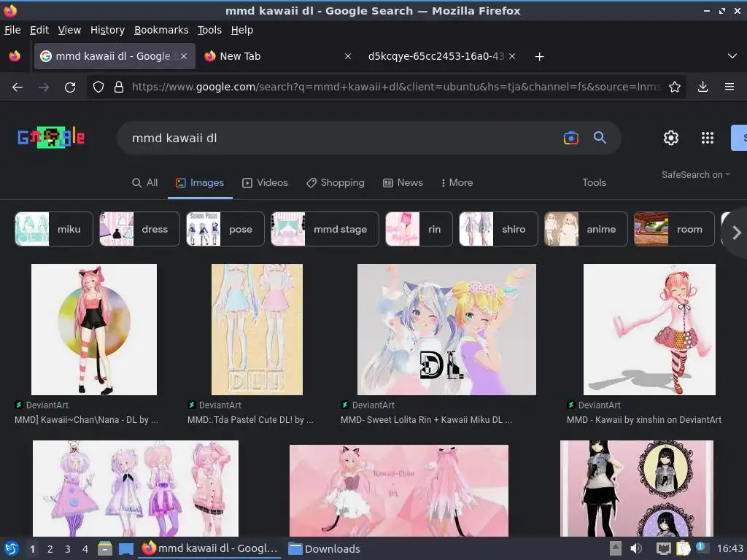Filter images by the mmd stage chip
Image resolution: width=747 pixels, height=560 pixels.
point(325,229)
